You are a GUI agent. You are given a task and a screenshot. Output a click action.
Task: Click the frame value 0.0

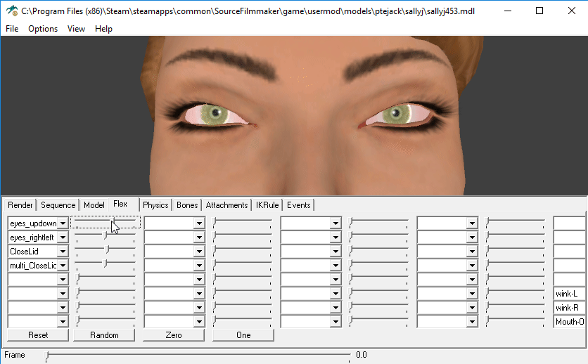pos(362,355)
